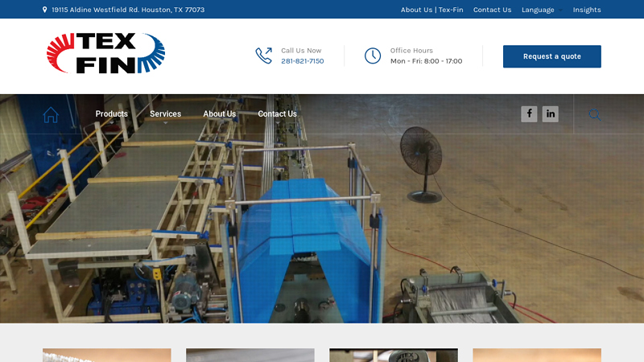Open the LinkedIn page icon

[x=550, y=114]
